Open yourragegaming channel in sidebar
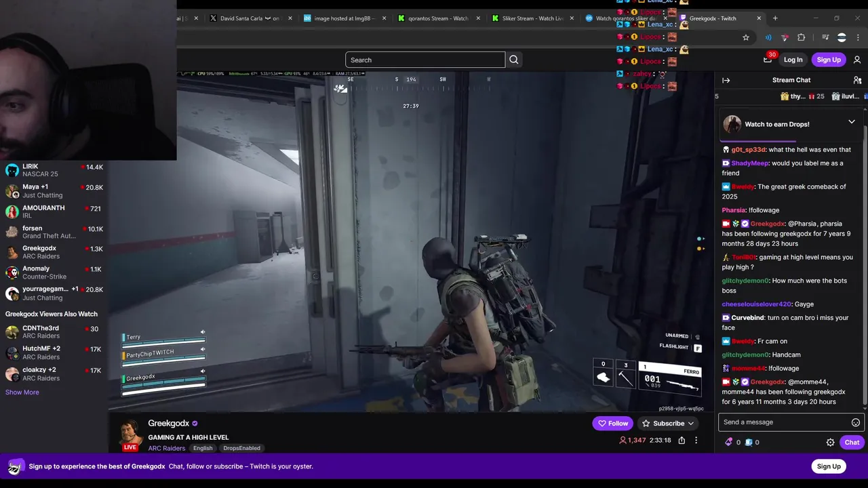 pyautogui.click(x=54, y=293)
